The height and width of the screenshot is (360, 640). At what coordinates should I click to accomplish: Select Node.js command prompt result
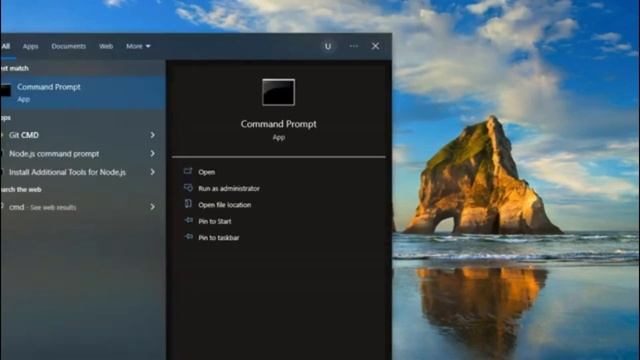[x=83, y=153]
